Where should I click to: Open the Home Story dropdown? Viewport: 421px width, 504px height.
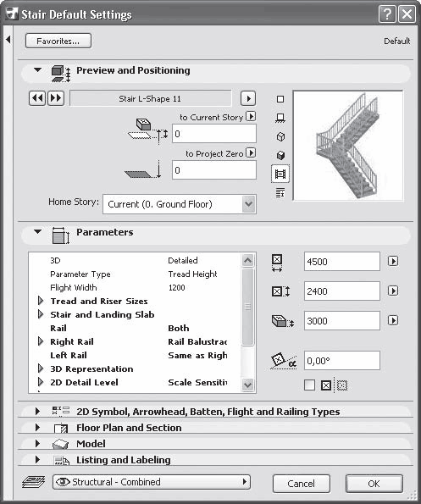pyautogui.click(x=180, y=204)
